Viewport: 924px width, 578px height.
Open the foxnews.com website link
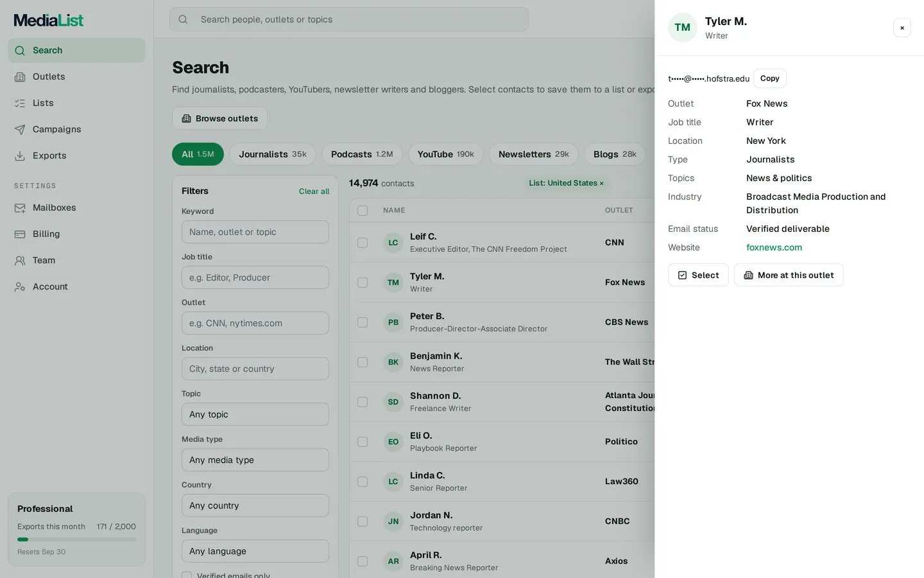click(774, 247)
